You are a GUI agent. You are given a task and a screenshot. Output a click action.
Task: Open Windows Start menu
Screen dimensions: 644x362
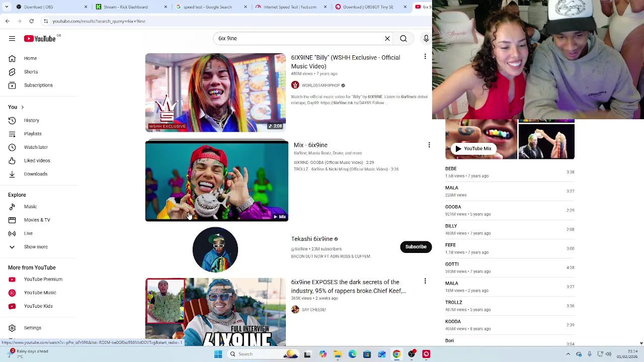point(218,354)
